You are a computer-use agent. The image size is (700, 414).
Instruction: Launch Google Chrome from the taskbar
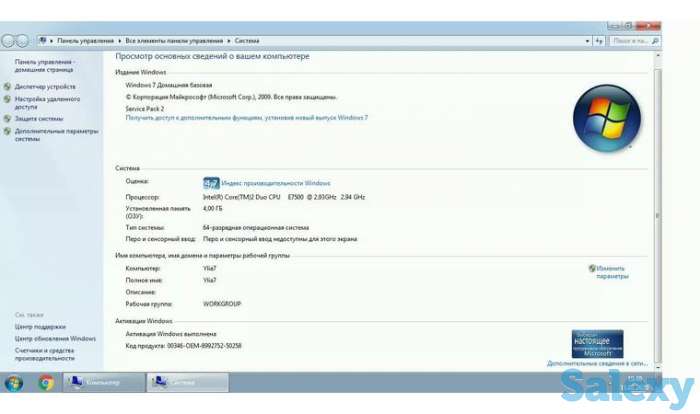[x=46, y=382]
